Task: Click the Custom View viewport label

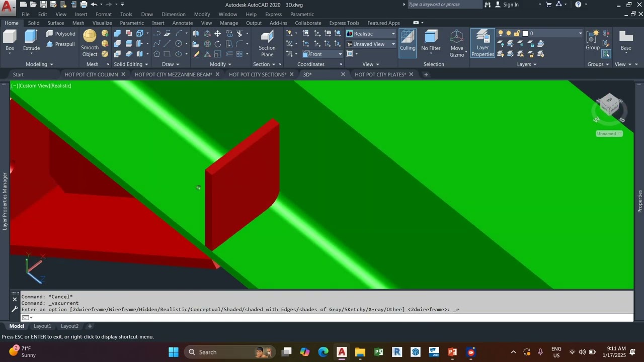Action: click(x=34, y=85)
